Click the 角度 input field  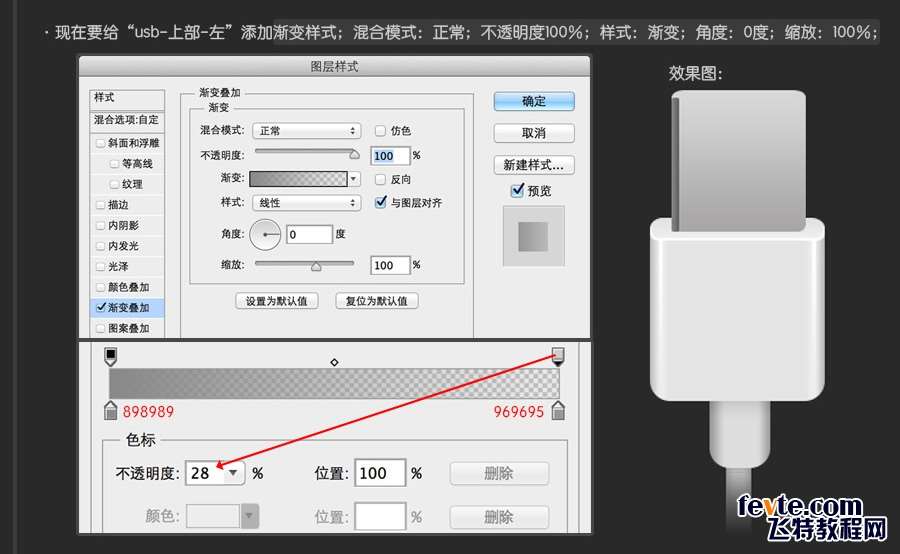[x=309, y=234]
